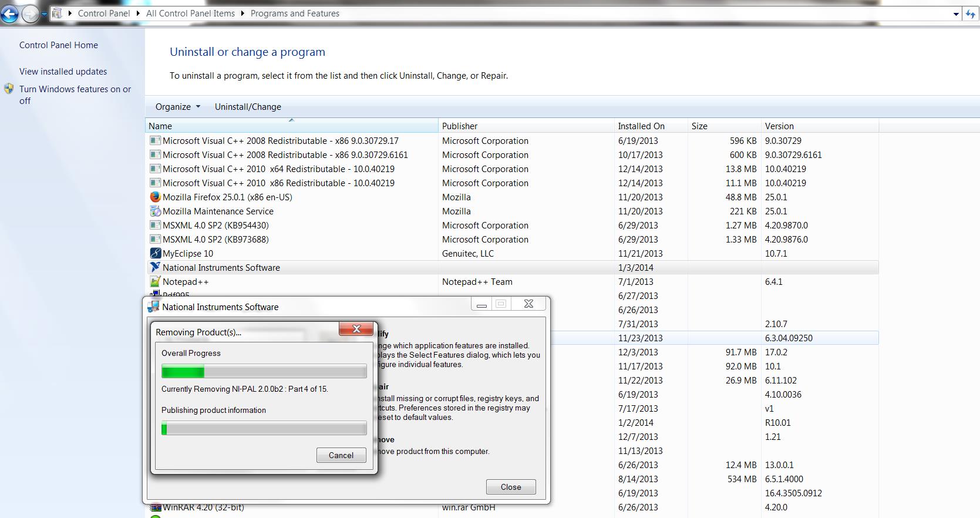Open the Organize dropdown menu
This screenshot has width=980, height=518.
(x=178, y=107)
